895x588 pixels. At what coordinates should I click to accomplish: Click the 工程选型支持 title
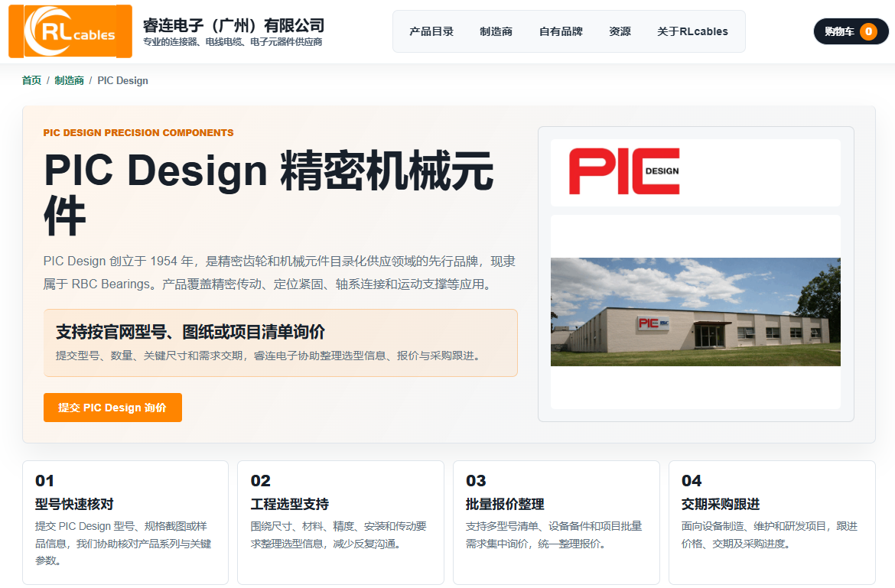point(289,504)
